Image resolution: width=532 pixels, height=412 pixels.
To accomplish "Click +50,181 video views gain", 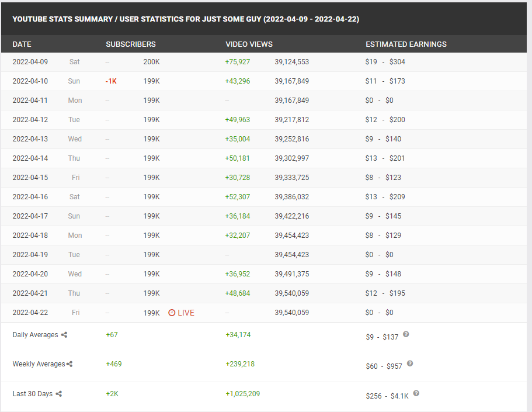I will (237, 158).
